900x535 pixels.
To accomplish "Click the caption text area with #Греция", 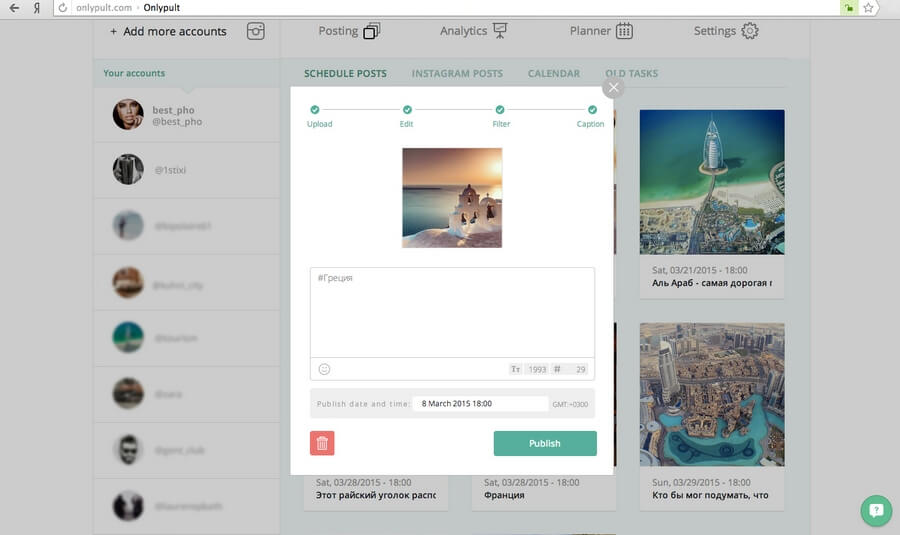I will [452, 312].
